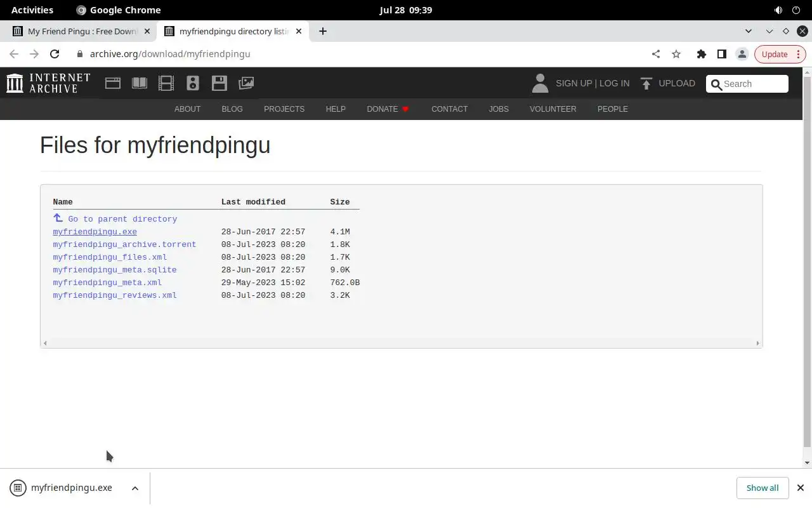Open myfriendpingu_reviews.xml link
Screen dimensions: 812x508
[x=115, y=295]
